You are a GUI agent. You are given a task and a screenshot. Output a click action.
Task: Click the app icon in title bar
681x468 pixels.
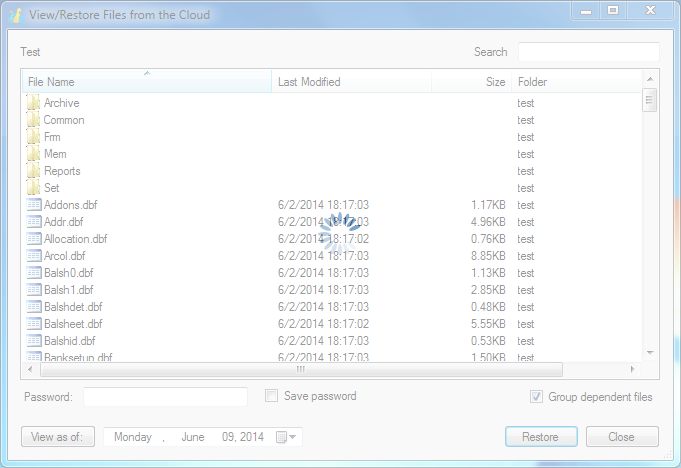[x=16, y=15]
